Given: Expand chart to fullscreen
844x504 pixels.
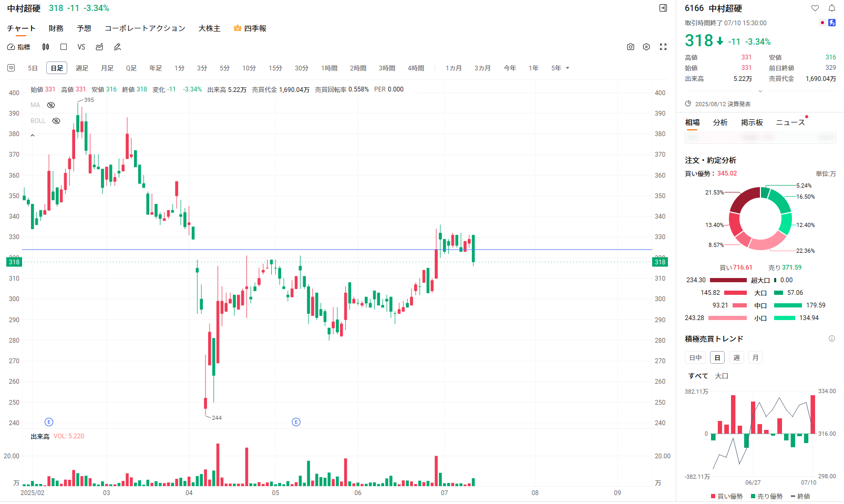Looking at the screenshot, I should [x=663, y=47].
